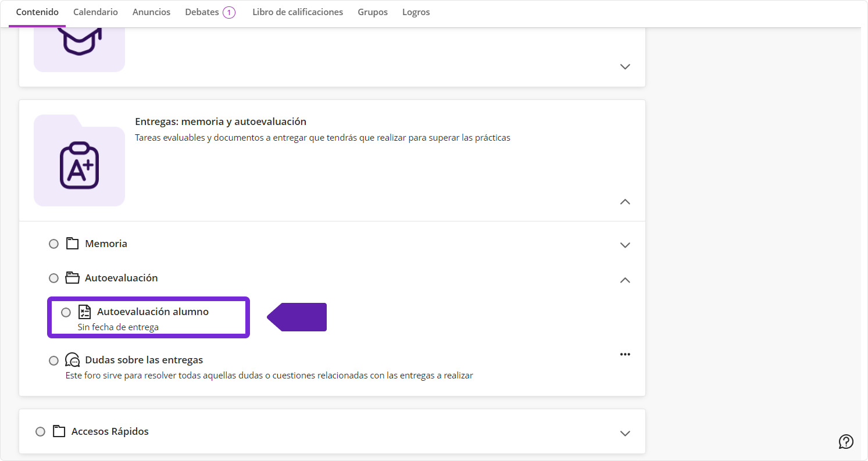Open the three-dot options menu for Dudas
The image size is (868, 461).
point(625,354)
